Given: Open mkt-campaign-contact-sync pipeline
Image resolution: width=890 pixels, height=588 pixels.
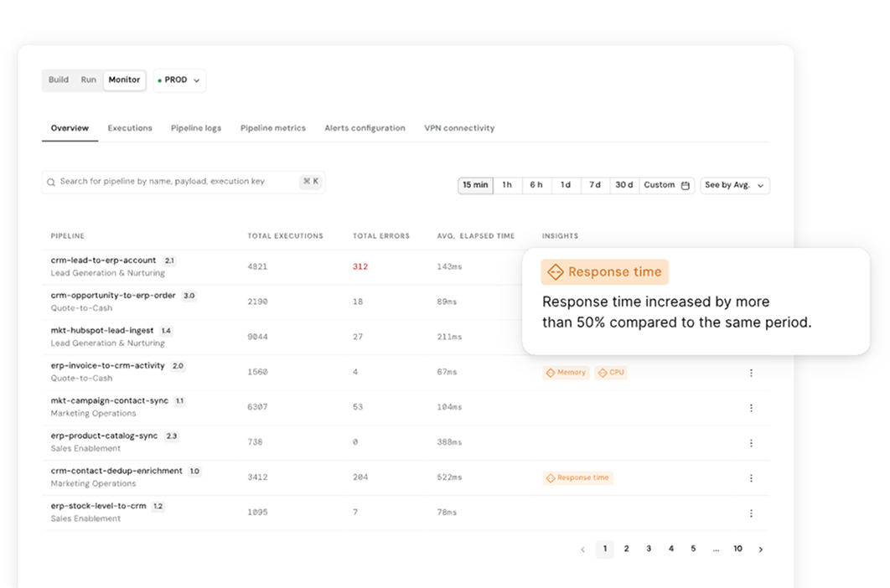Looking at the screenshot, I should click(x=110, y=401).
